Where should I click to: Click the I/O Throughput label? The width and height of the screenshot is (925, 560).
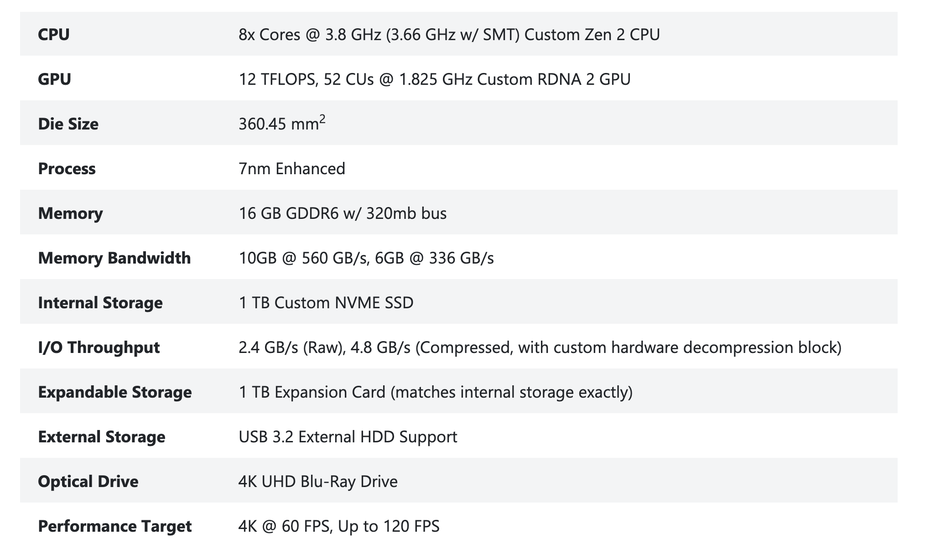[x=99, y=347]
